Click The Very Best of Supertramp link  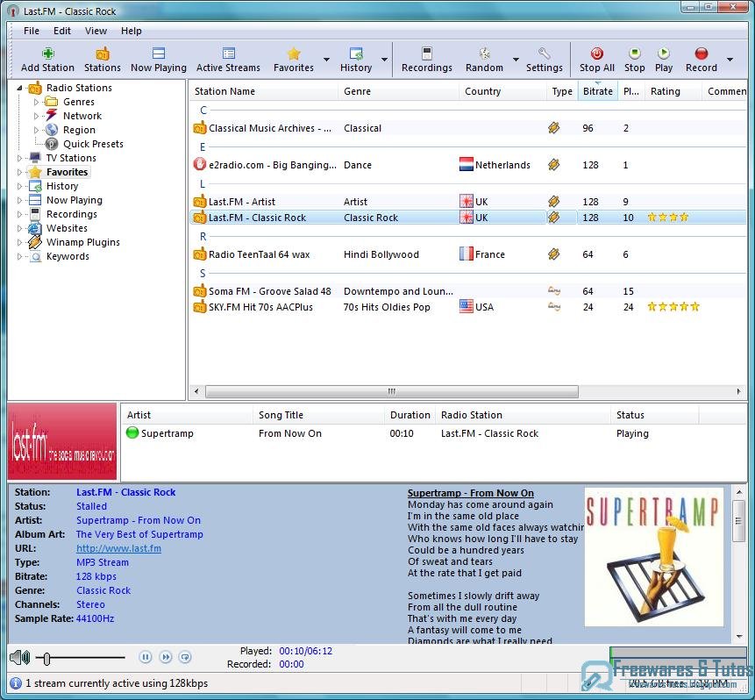(139, 534)
